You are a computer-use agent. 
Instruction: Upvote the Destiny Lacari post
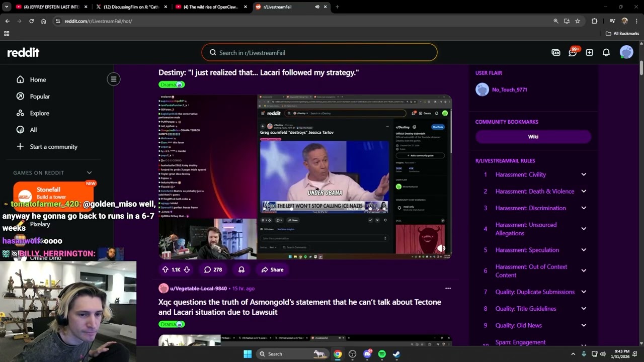point(165,270)
